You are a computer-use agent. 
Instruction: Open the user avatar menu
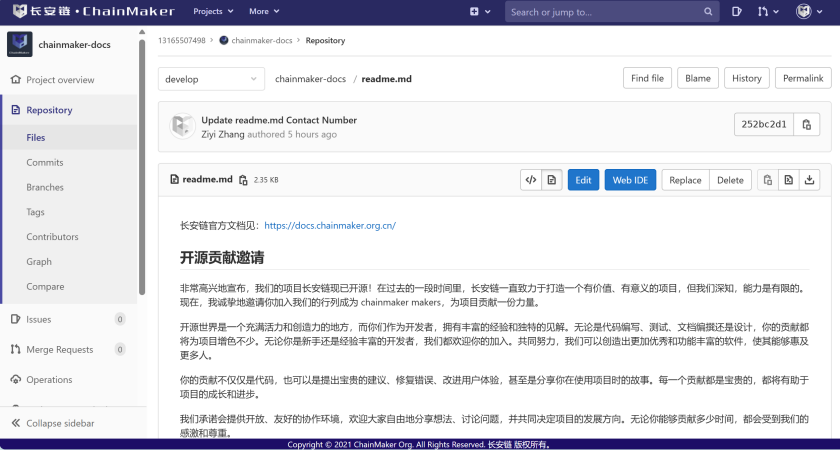coord(809,11)
